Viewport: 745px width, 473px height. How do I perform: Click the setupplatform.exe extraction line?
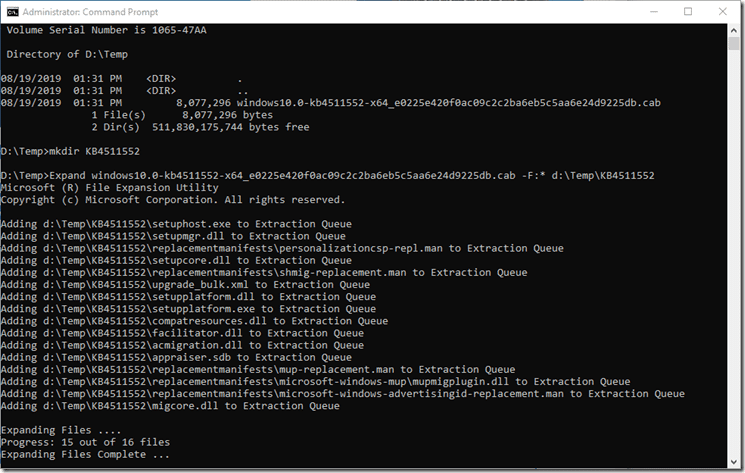coord(188,309)
